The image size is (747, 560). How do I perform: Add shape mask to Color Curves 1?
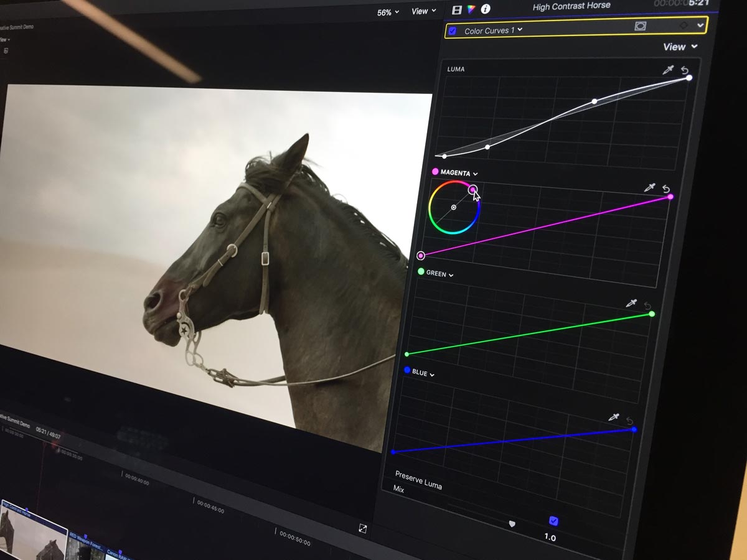click(639, 26)
